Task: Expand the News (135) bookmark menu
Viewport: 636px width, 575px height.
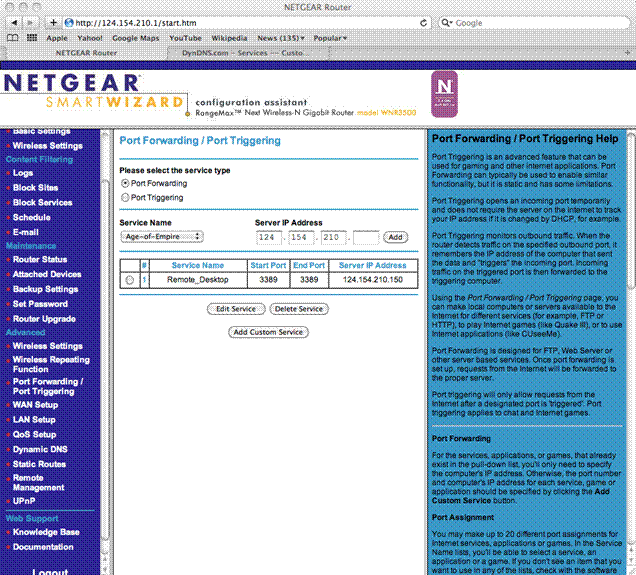Action: [x=281, y=38]
